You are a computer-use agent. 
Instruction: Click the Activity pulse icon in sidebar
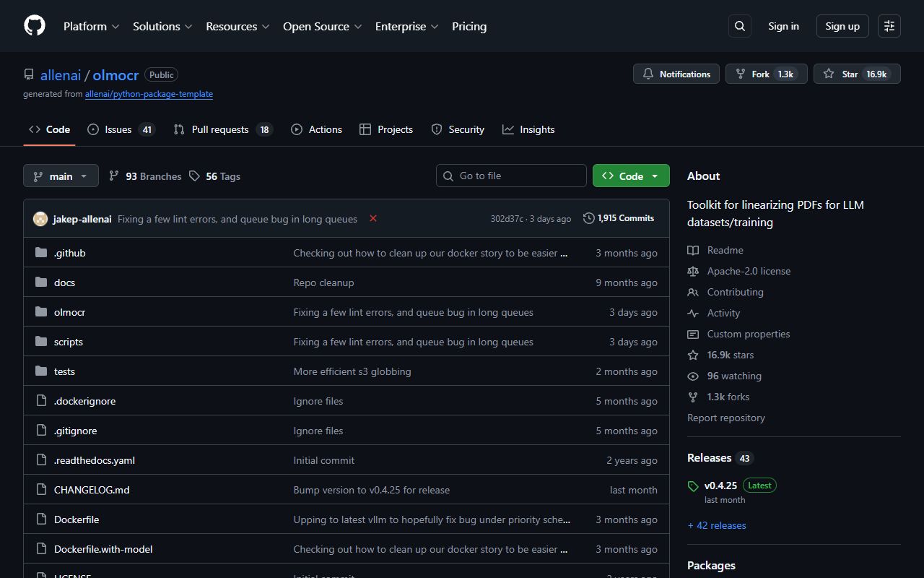(693, 313)
